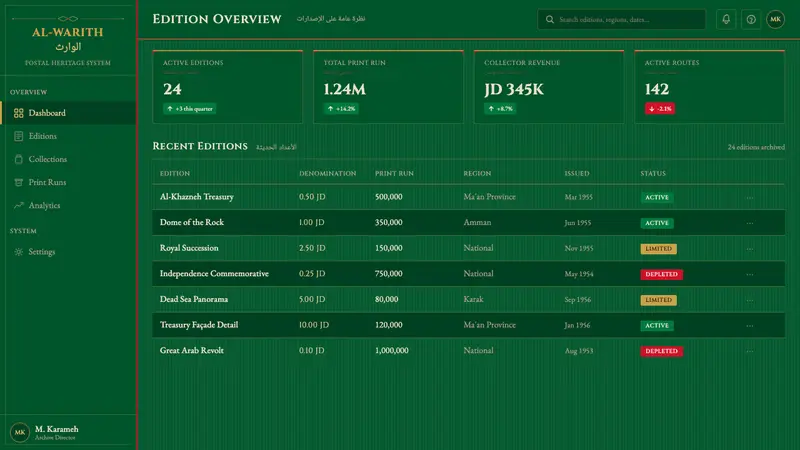This screenshot has width=800, height=450.
Task: Open the row menu for Dead Sea Panorama
Action: pyautogui.click(x=749, y=299)
